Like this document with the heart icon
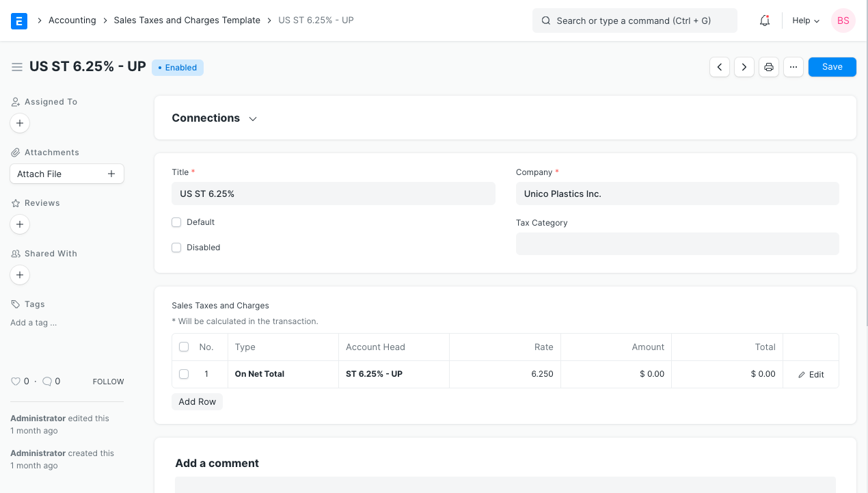 [16, 382]
